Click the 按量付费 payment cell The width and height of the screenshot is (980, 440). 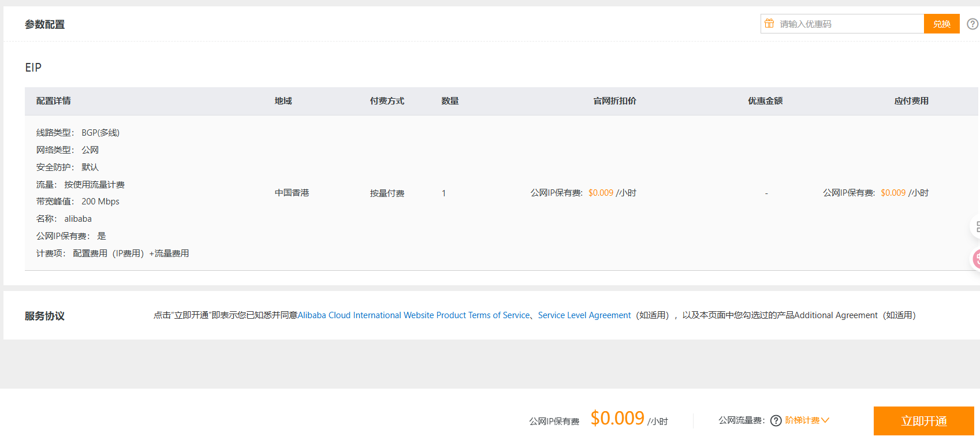point(387,193)
